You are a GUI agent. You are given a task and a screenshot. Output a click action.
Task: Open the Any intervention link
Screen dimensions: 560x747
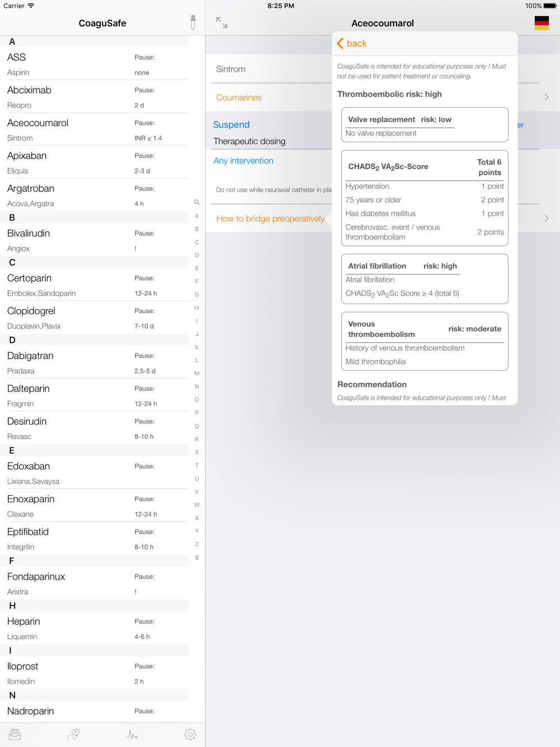click(x=244, y=161)
